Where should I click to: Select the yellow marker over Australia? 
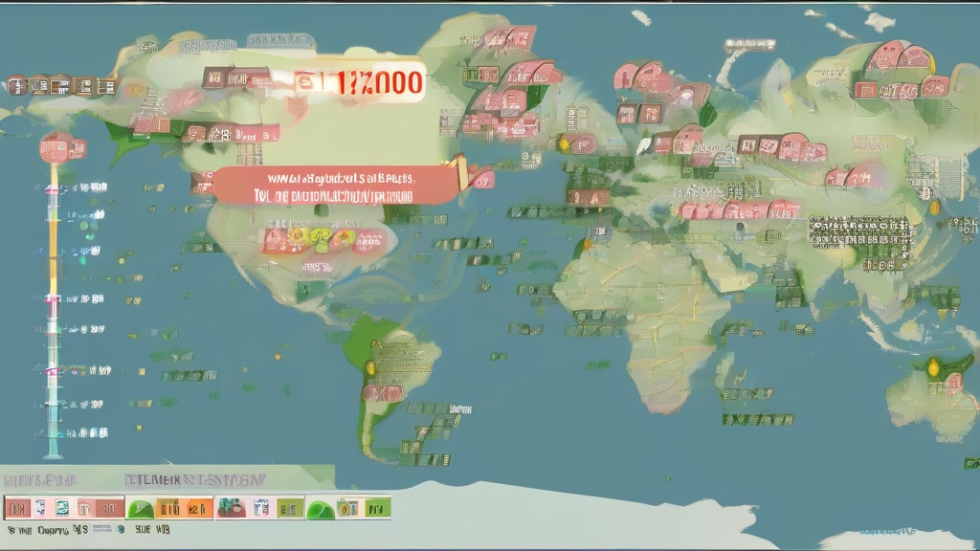pos(934,364)
